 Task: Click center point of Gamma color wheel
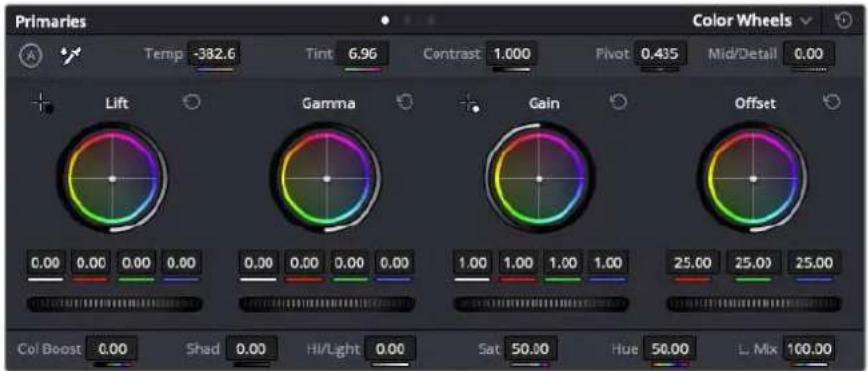tap(327, 179)
